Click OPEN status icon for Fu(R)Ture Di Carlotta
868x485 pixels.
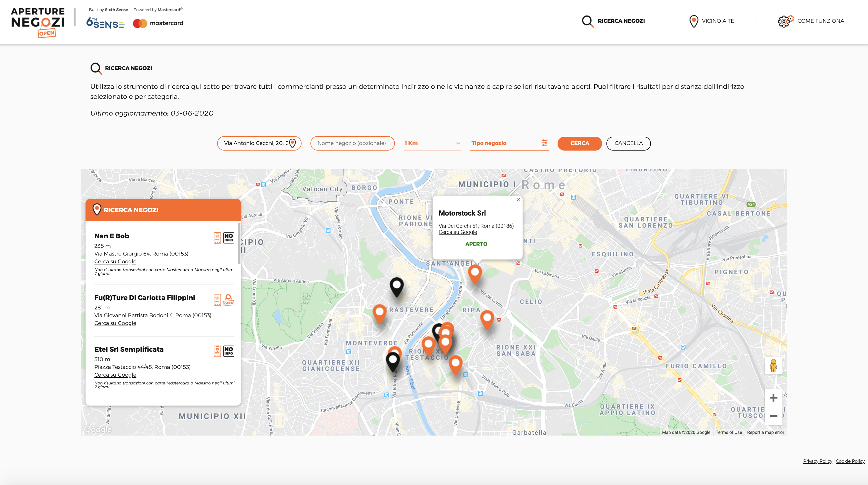[x=229, y=300]
